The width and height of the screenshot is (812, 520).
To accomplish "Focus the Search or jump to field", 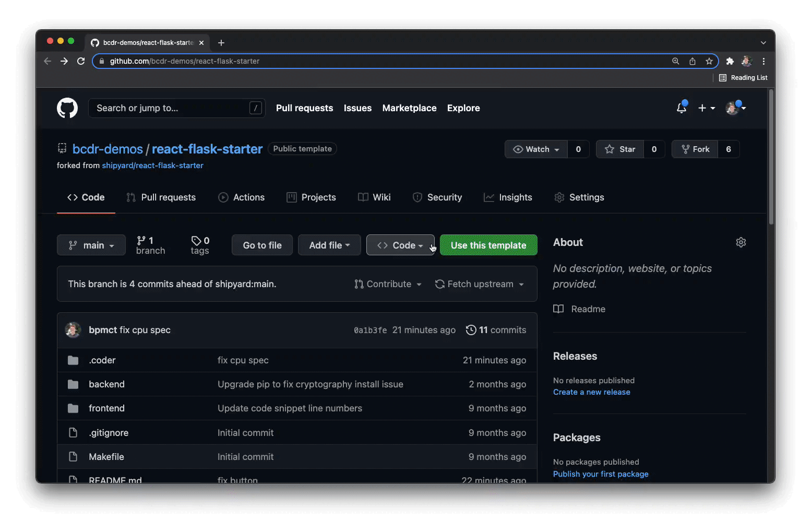I will (x=177, y=108).
